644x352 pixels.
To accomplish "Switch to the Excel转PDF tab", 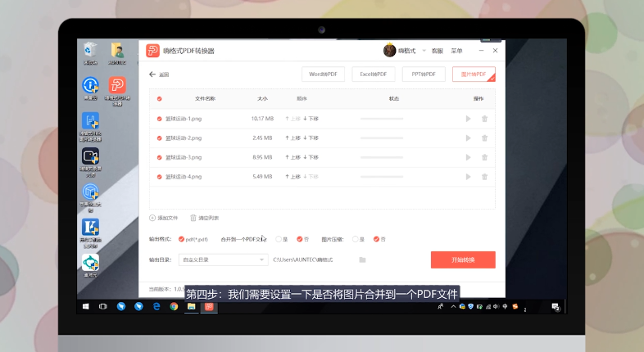I will point(374,74).
